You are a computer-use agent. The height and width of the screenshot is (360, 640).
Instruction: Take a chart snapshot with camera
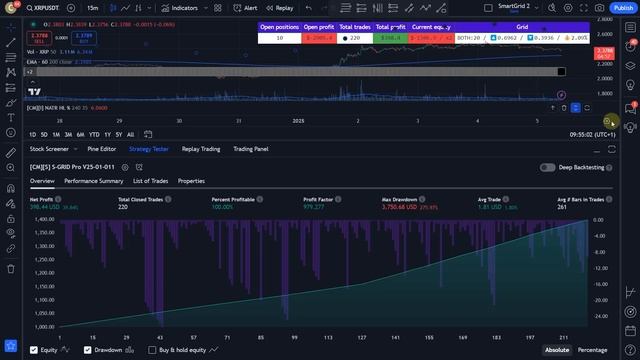pos(599,8)
